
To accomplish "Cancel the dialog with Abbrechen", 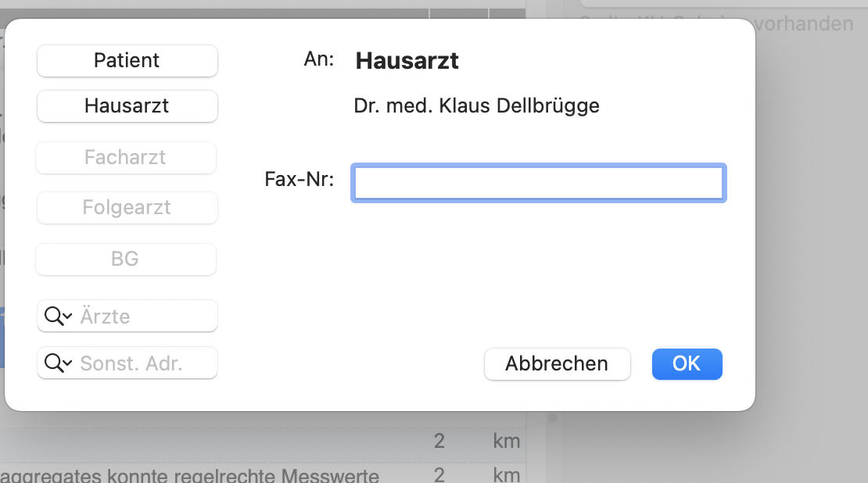I will (x=558, y=364).
